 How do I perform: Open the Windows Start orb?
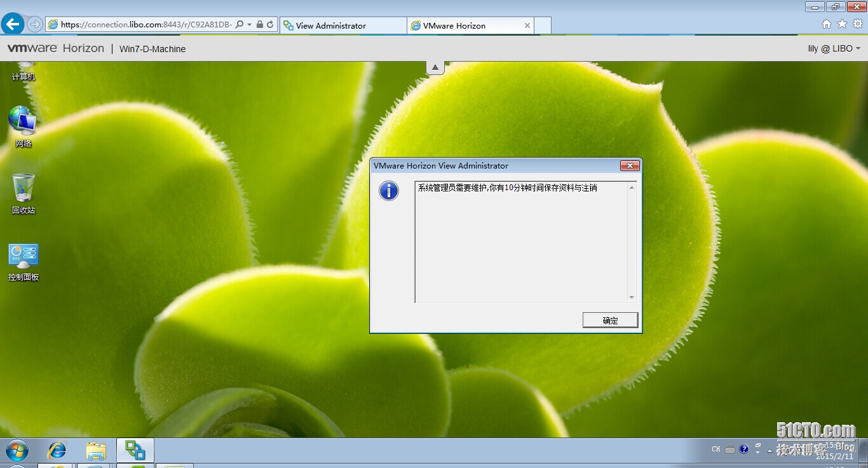(x=17, y=450)
